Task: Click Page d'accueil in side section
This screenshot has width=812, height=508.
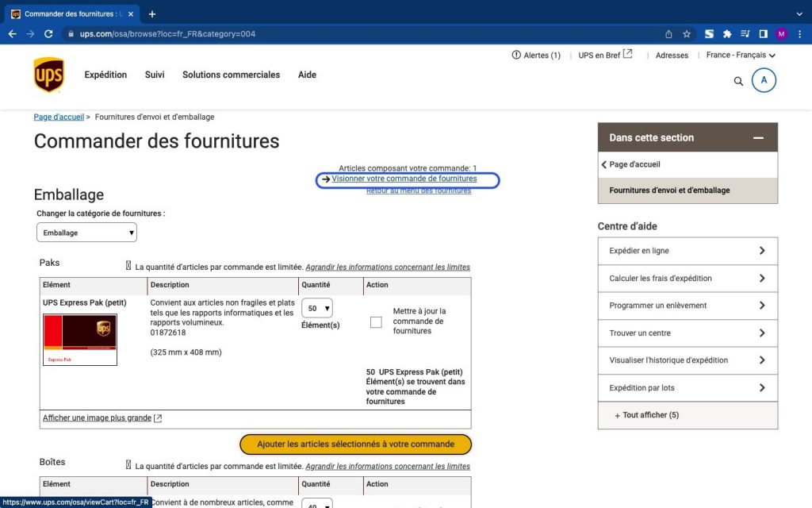Action: pyautogui.click(x=634, y=164)
